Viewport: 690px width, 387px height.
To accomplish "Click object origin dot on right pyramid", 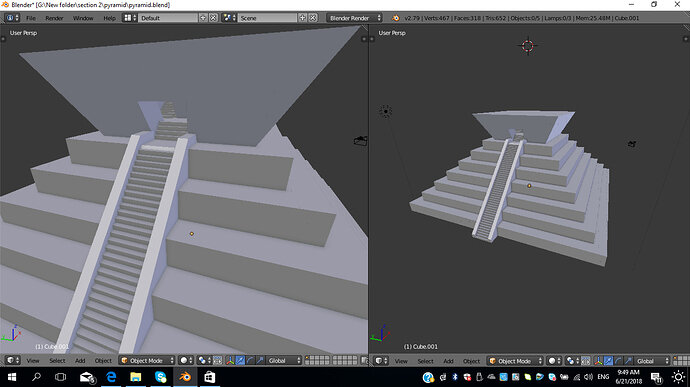I will (529, 186).
